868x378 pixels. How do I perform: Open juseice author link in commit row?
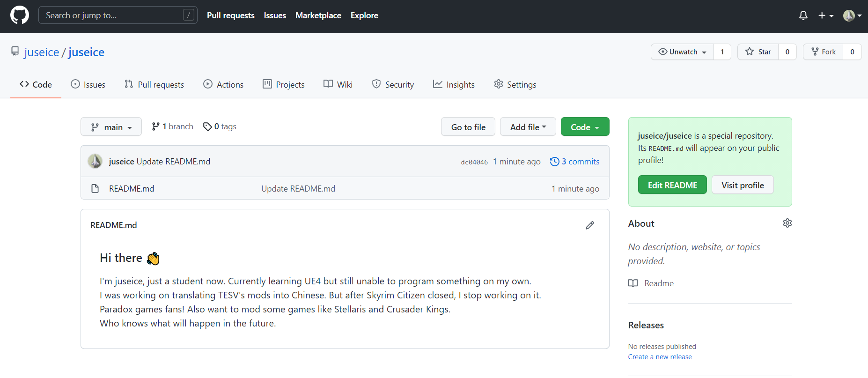click(x=121, y=161)
